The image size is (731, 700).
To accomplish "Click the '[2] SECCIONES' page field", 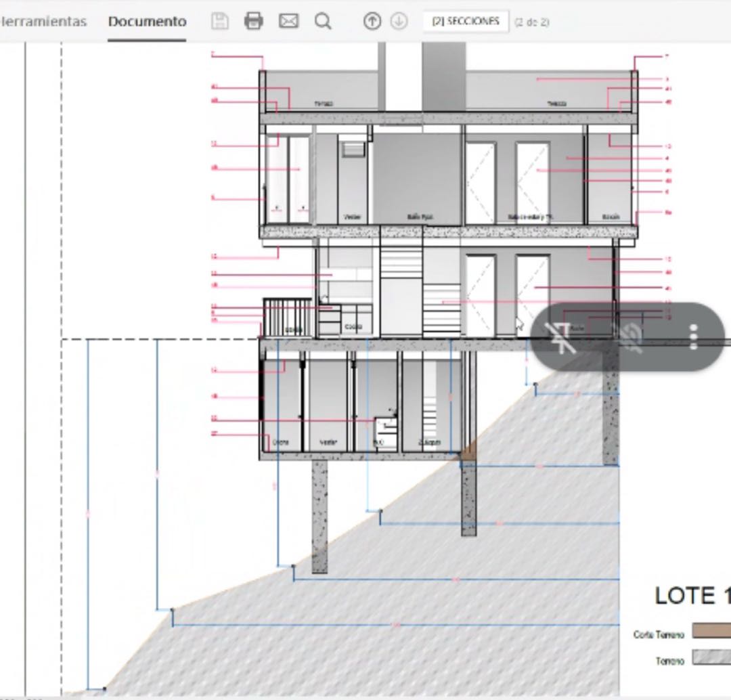I will tap(466, 21).
